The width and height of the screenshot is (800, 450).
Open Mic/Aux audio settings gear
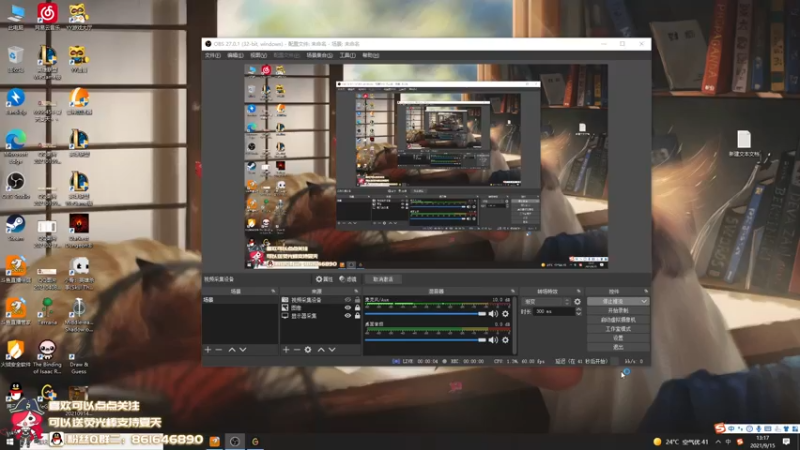point(505,314)
